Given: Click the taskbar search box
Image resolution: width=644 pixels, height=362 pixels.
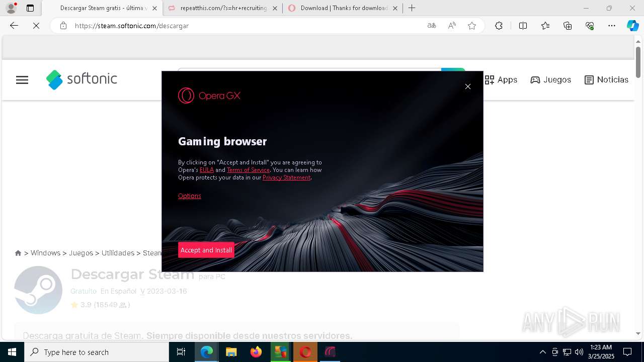Looking at the screenshot, I should (97, 352).
